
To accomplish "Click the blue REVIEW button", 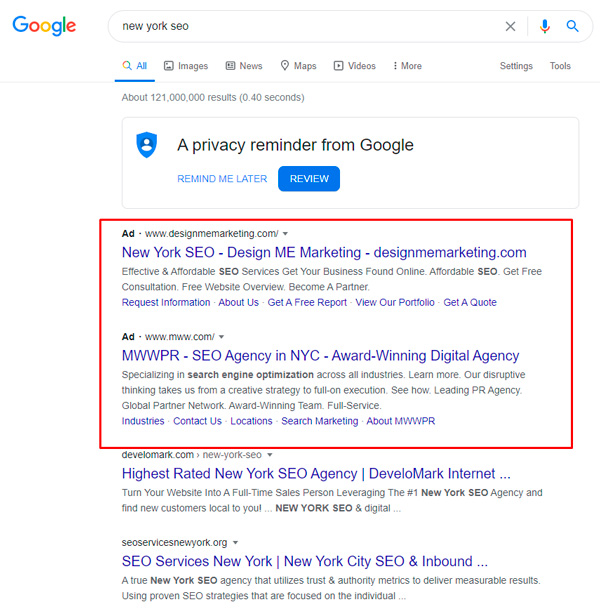I will point(309,179).
